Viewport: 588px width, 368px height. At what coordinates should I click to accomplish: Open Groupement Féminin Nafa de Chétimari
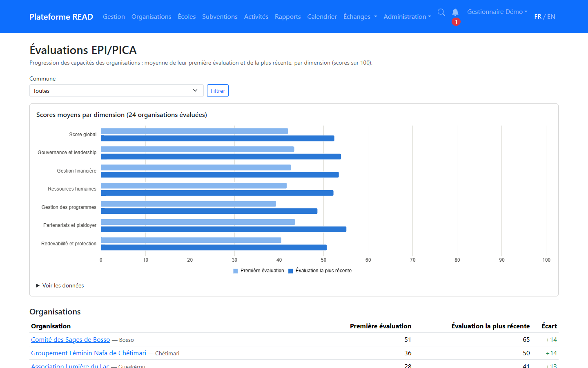click(89, 353)
